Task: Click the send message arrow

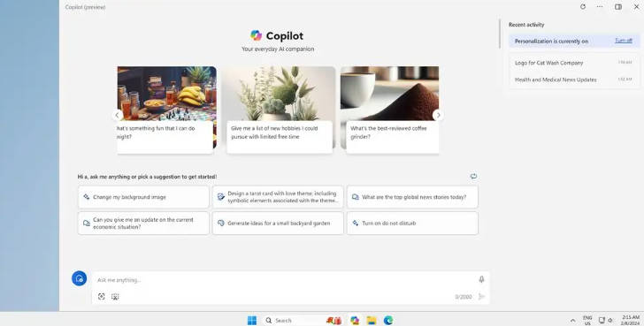Action: tap(482, 297)
